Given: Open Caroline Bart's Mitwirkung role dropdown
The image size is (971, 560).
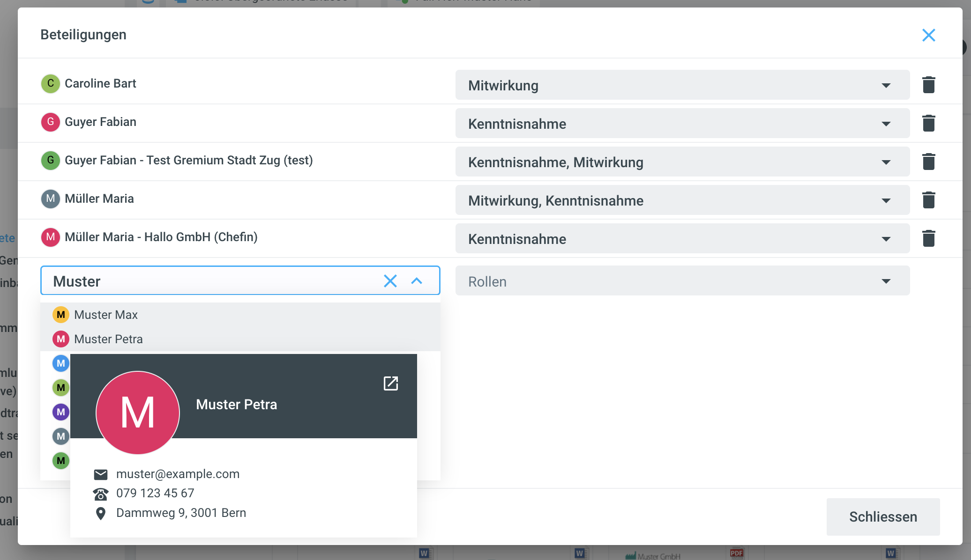Looking at the screenshot, I should tap(682, 85).
